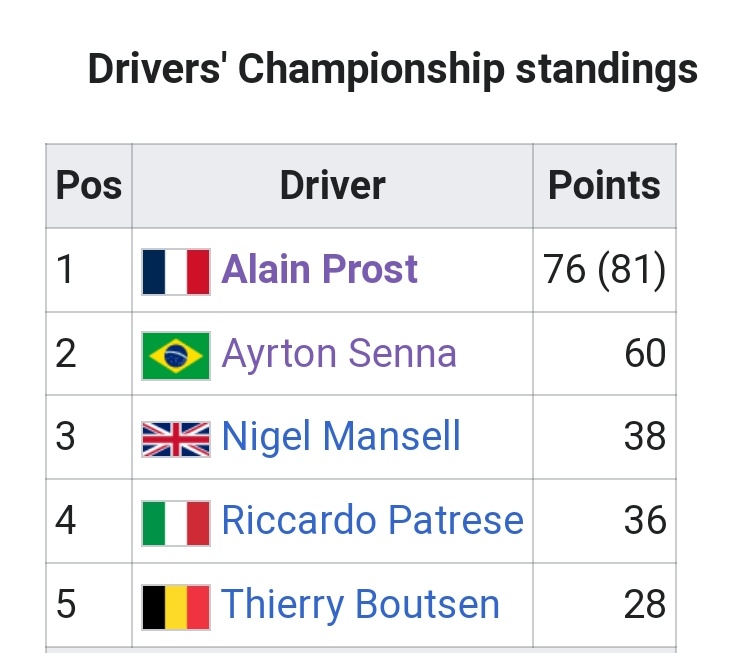751x653 pixels.
Task: Open the Nigel Mansell link
Action: point(341,436)
